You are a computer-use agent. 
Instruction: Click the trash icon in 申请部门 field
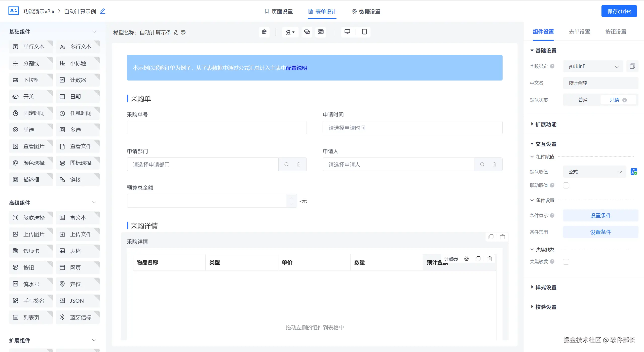pyautogui.click(x=298, y=165)
